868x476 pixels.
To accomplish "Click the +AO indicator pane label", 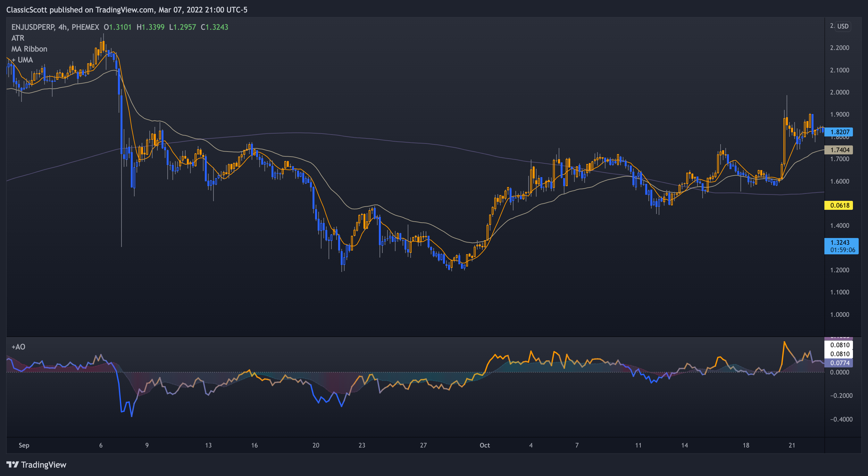I will pos(18,347).
